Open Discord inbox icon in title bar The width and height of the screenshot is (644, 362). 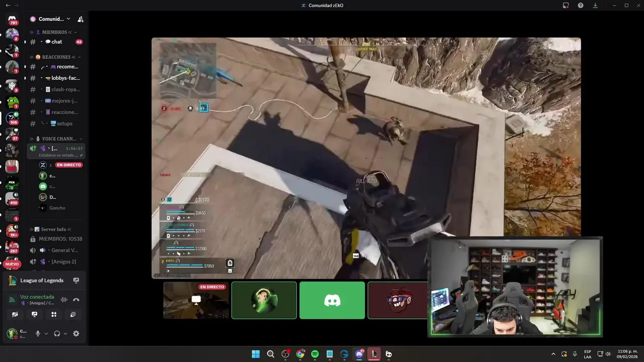566,5
